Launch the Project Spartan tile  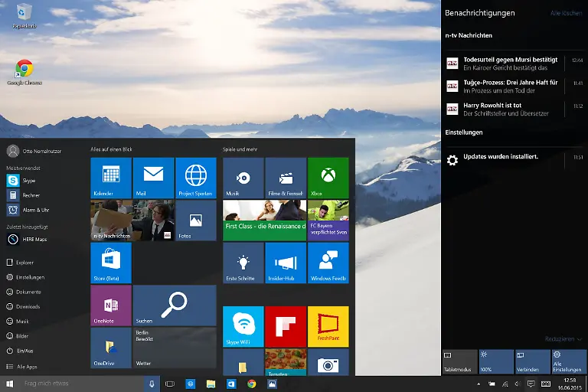(x=196, y=178)
